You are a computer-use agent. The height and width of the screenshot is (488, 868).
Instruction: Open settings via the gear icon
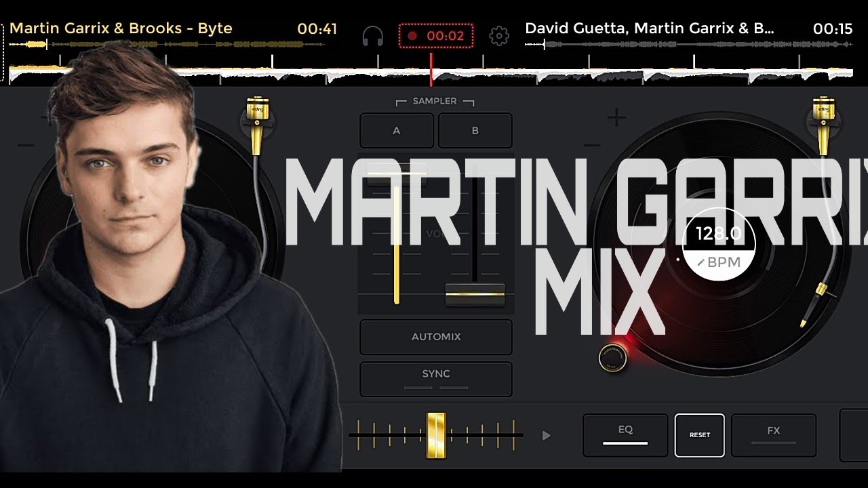tap(499, 35)
